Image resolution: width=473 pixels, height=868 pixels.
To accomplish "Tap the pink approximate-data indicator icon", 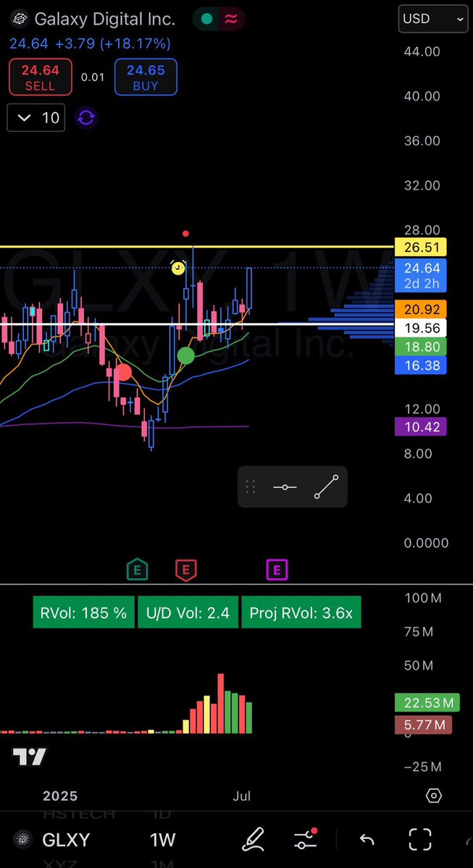I will coord(230,20).
